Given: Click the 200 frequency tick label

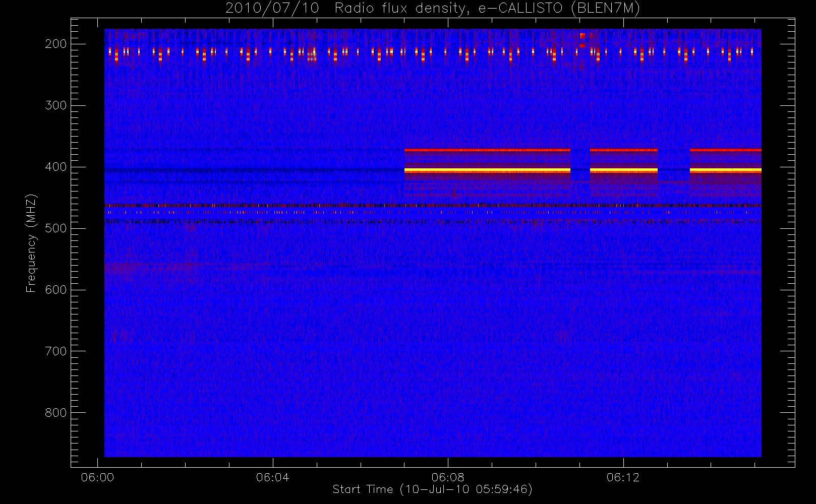Looking at the screenshot, I should click(55, 44).
